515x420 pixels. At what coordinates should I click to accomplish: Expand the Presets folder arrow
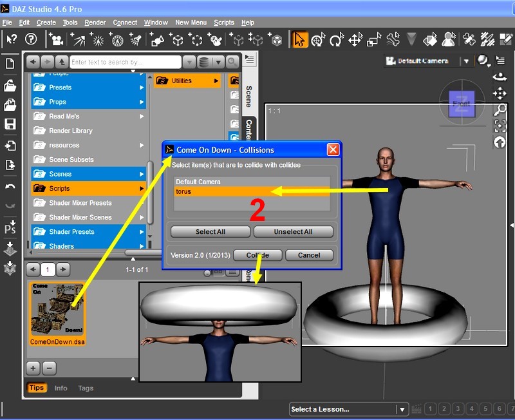(141, 88)
